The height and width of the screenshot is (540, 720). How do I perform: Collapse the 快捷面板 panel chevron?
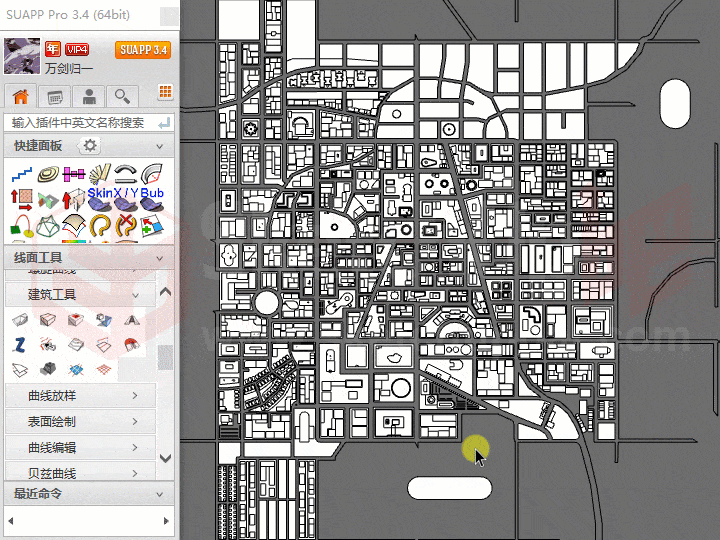coord(161,147)
